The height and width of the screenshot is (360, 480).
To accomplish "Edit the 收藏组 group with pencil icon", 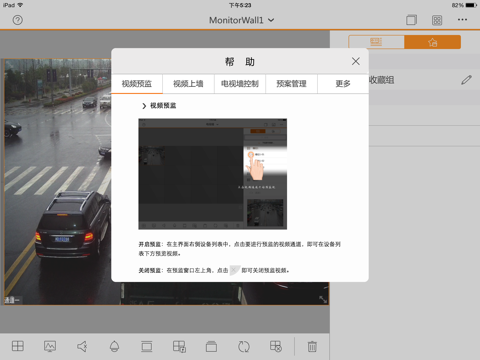I will (x=466, y=80).
